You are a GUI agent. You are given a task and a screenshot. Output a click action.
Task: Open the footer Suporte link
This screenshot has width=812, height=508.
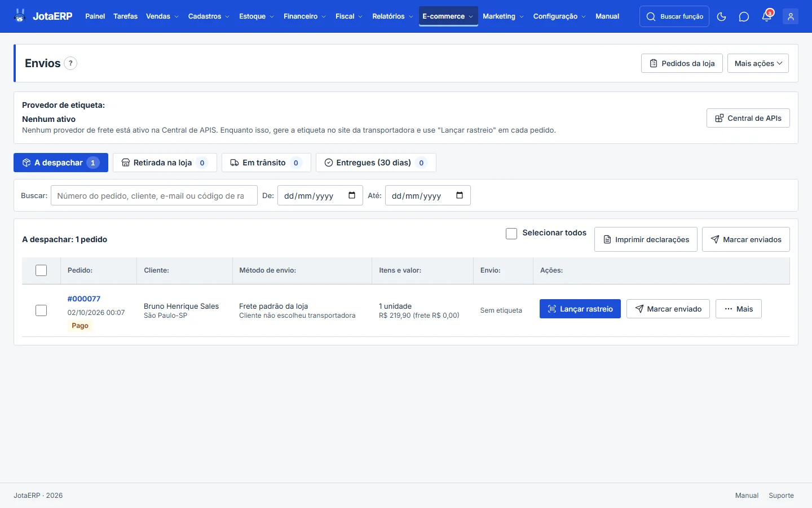[x=781, y=496]
